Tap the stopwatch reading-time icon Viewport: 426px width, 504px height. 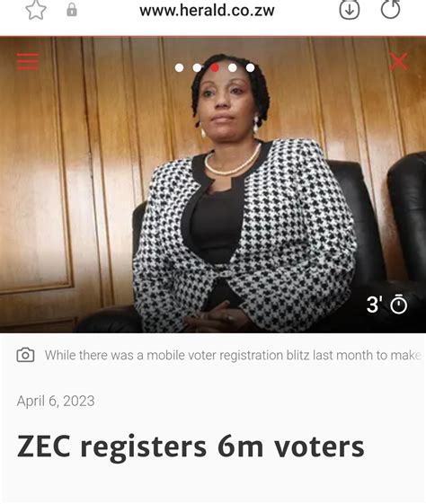(x=399, y=304)
